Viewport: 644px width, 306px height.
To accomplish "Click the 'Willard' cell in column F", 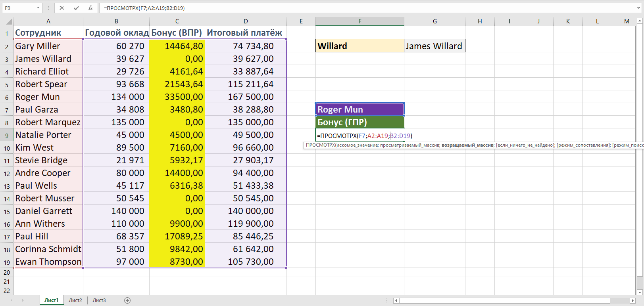I will tap(360, 46).
